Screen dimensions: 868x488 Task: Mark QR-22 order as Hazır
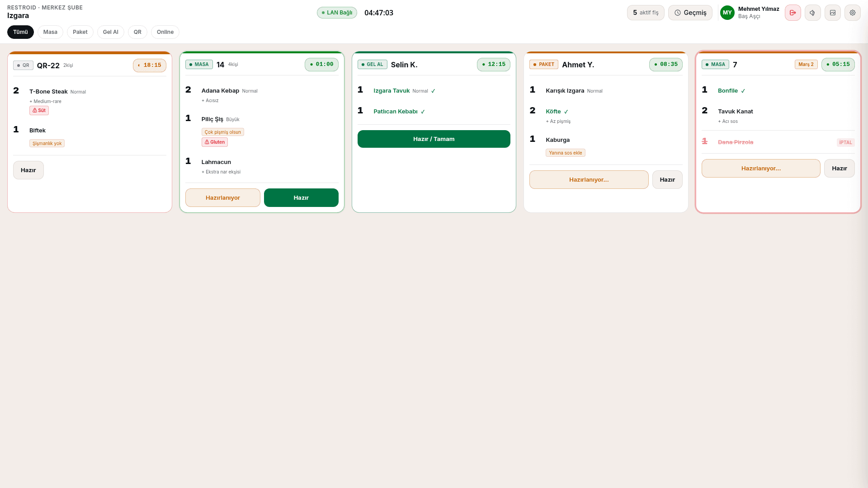click(x=28, y=170)
